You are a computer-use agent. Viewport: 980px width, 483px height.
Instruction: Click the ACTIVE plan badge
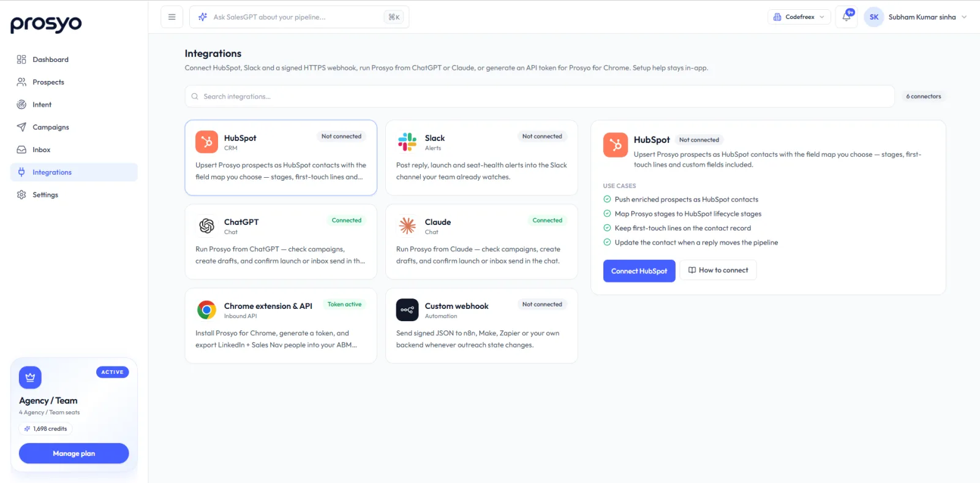(x=112, y=372)
